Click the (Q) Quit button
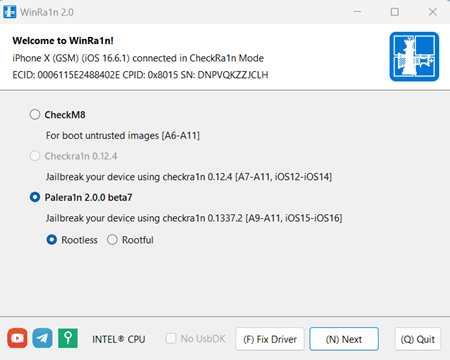This screenshot has height=360, width=450. coord(418,339)
